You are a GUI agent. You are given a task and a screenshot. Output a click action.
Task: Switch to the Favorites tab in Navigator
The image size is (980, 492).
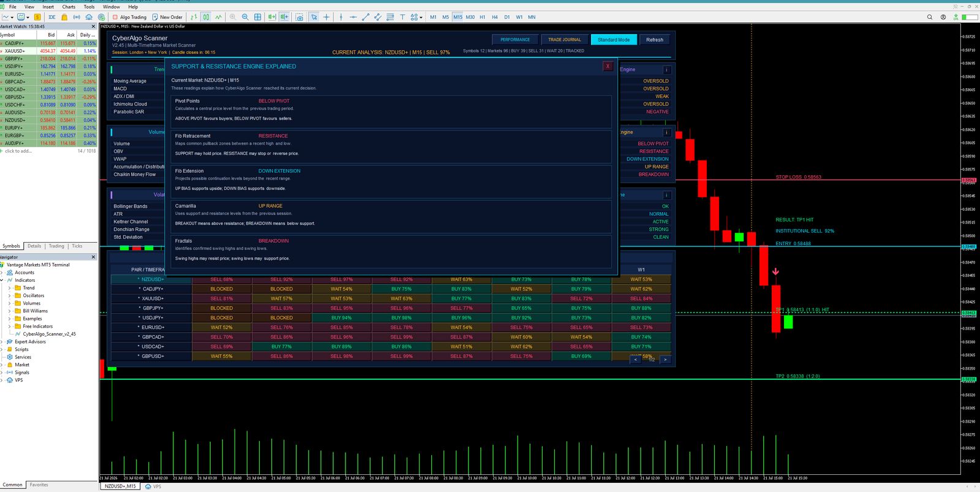tap(39, 485)
